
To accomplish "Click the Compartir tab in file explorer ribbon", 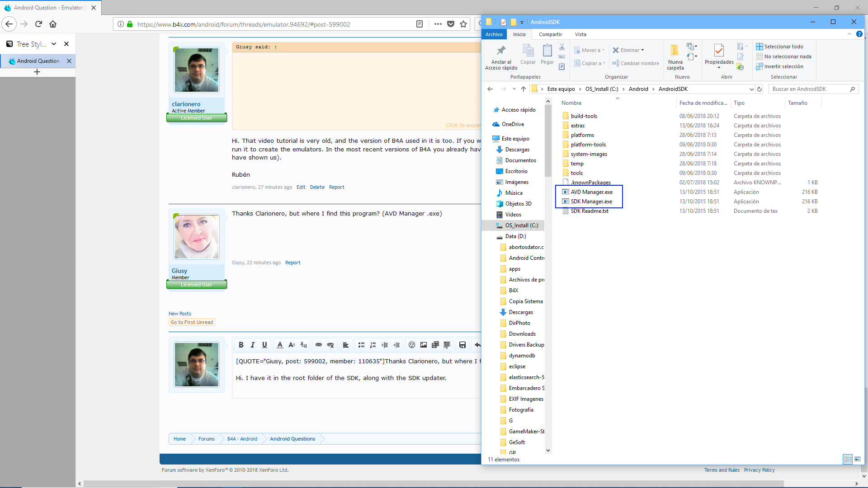I will click(x=550, y=34).
